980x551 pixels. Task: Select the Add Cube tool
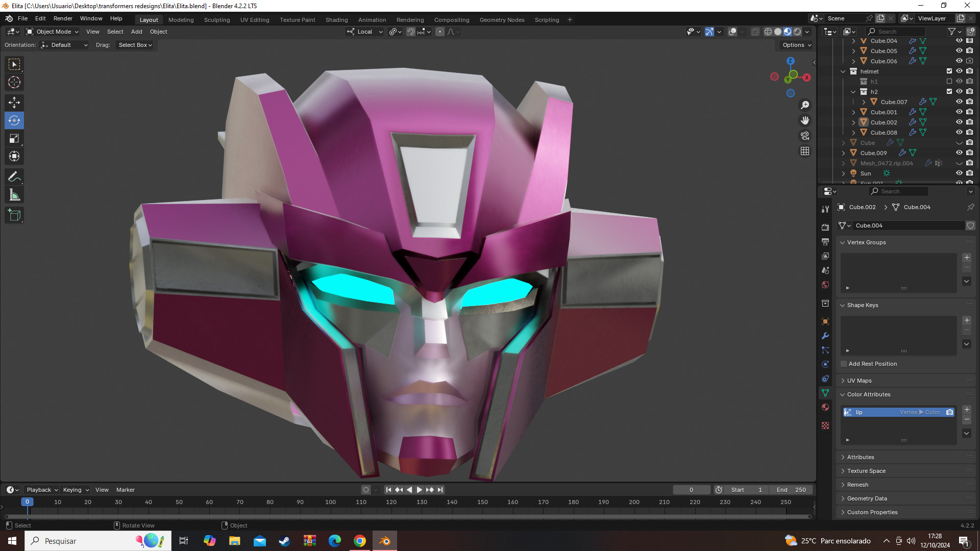point(14,215)
